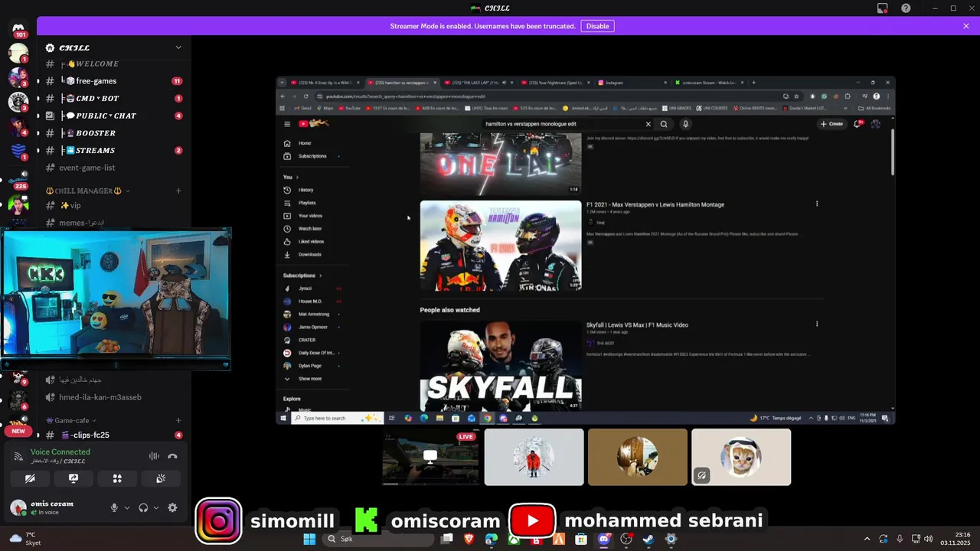Turn on camera in voice panel

[30, 478]
